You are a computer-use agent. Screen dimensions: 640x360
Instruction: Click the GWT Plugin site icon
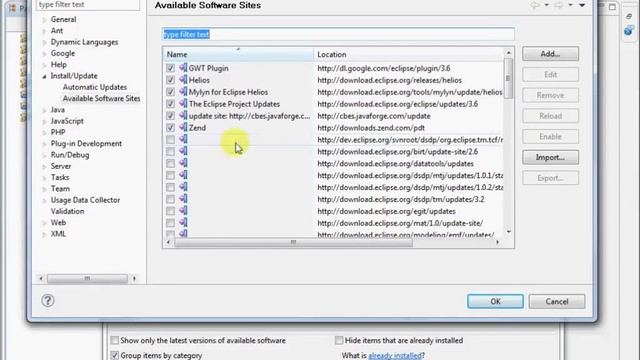click(x=183, y=68)
